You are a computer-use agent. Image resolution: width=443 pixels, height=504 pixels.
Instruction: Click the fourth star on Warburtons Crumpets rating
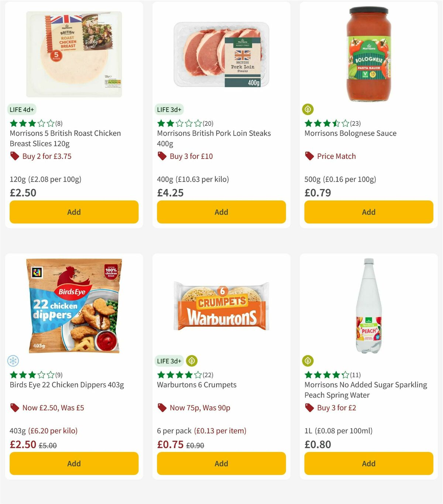tap(188, 374)
